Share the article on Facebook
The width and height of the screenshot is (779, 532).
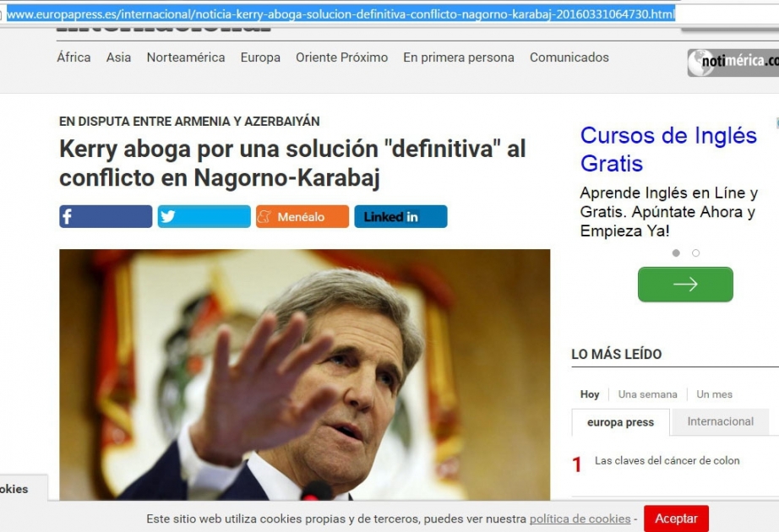pos(106,216)
